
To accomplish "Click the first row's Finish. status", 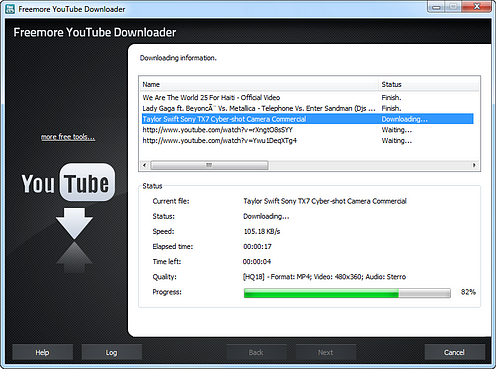I will pyautogui.click(x=391, y=97).
